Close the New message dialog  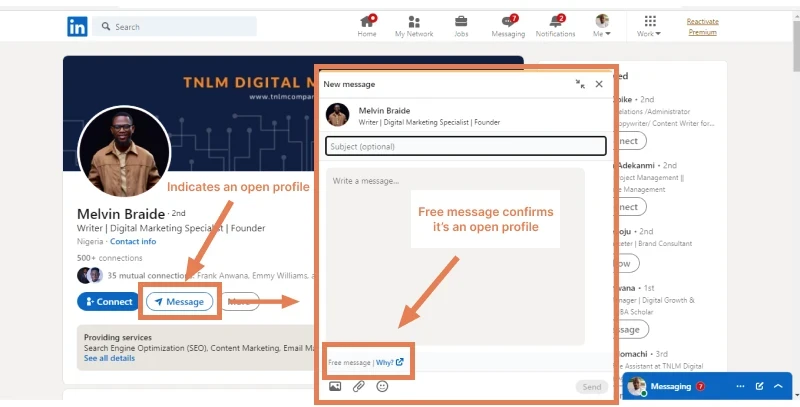click(599, 84)
